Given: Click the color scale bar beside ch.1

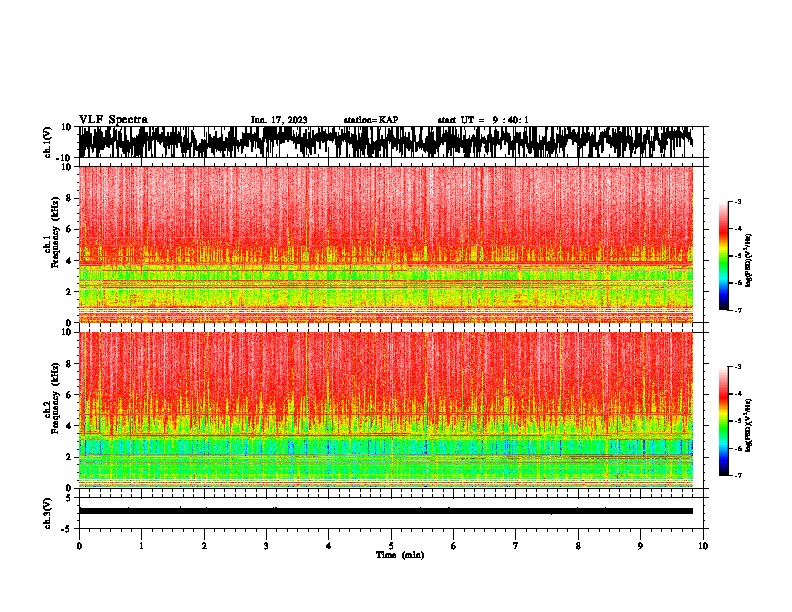Looking at the screenshot, I should (x=724, y=256).
